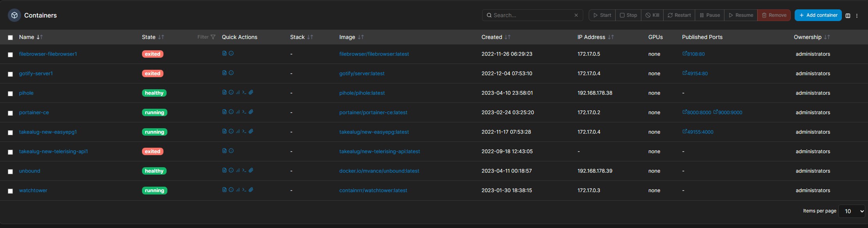Open logs icon for filebrowser-filebrowser1
The width and height of the screenshot is (868, 228).
point(224,53)
